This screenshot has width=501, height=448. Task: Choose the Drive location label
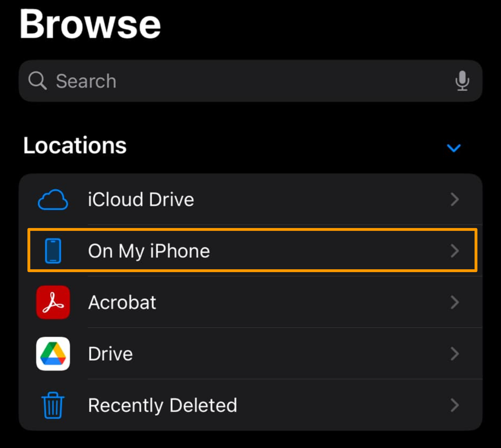tap(110, 354)
